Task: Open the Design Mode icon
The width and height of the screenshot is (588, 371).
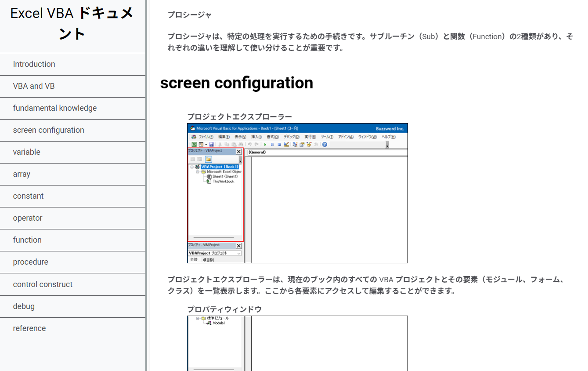Action: click(x=287, y=145)
